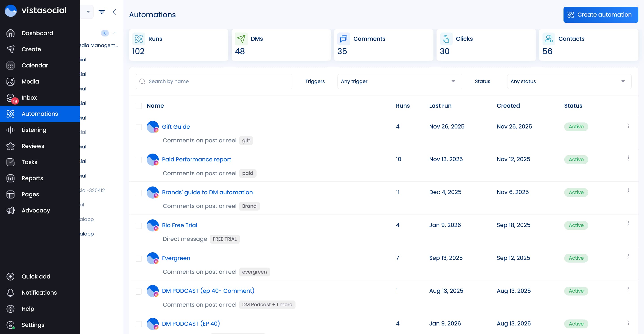Click the filter icon at top left

coord(102,11)
